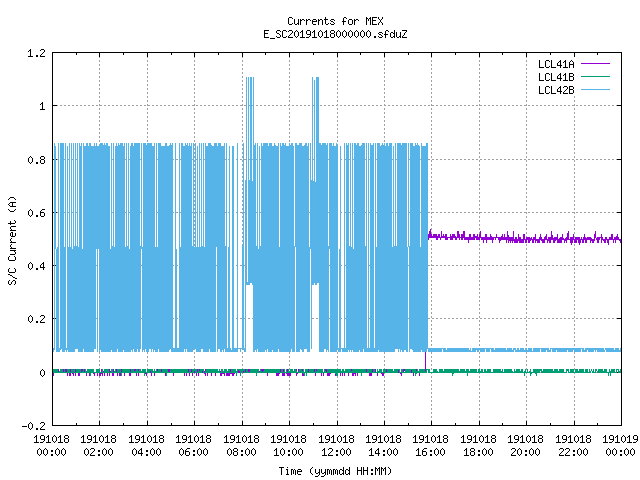The height and width of the screenshot is (480, 640).
Task: Click the y-axis tick value 0.4
Action: click(x=36, y=266)
